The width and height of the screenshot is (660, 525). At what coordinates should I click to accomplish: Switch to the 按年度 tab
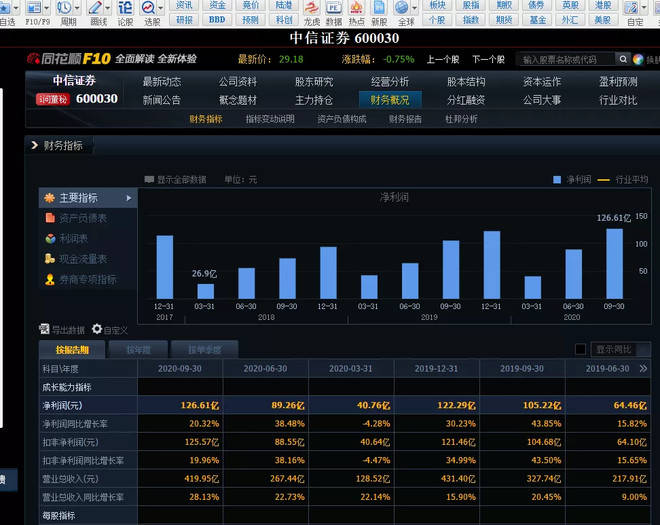pyautogui.click(x=138, y=349)
